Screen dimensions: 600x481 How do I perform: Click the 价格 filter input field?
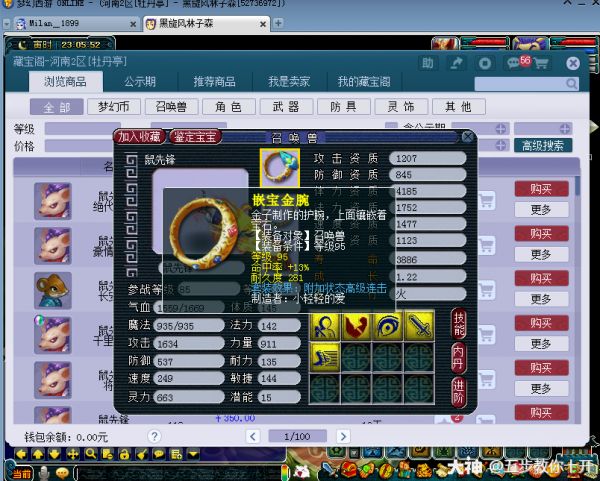click(x=79, y=146)
